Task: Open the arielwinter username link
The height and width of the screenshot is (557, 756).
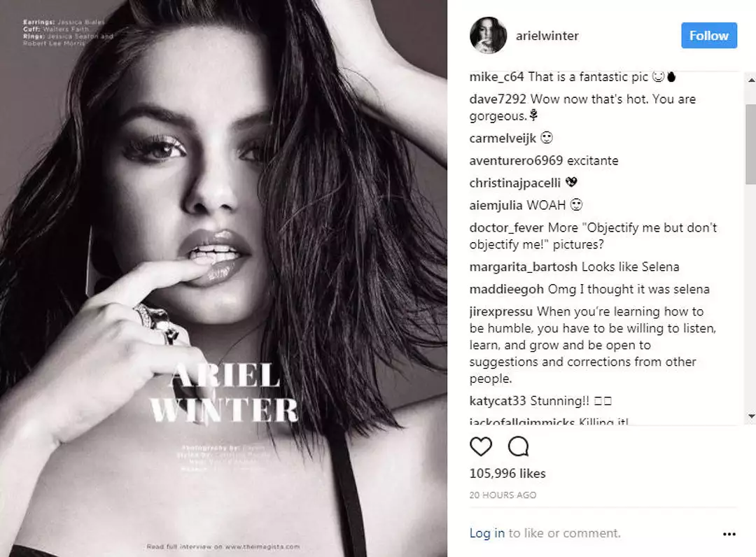Action: [x=547, y=36]
